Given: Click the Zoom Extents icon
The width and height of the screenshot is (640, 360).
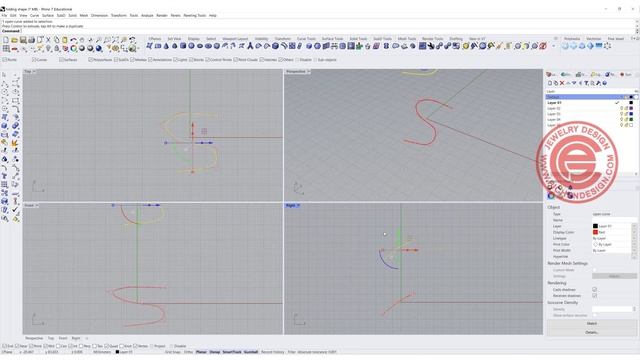Looking at the screenshot, I should pos(116,40).
